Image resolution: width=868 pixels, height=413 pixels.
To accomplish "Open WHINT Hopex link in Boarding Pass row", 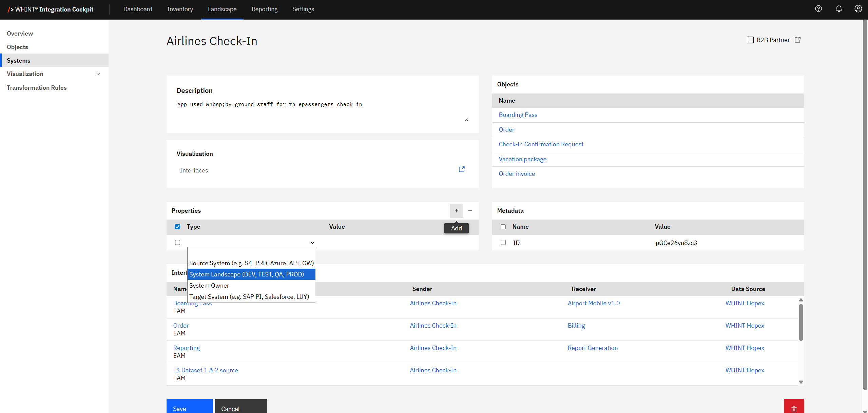I will [745, 303].
